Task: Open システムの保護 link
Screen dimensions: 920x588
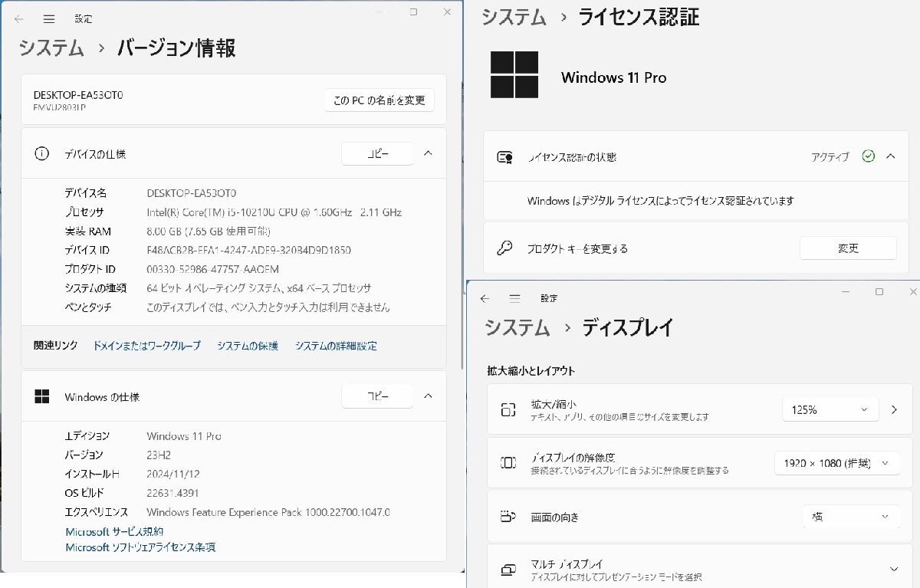Action: [x=248, y=346]
